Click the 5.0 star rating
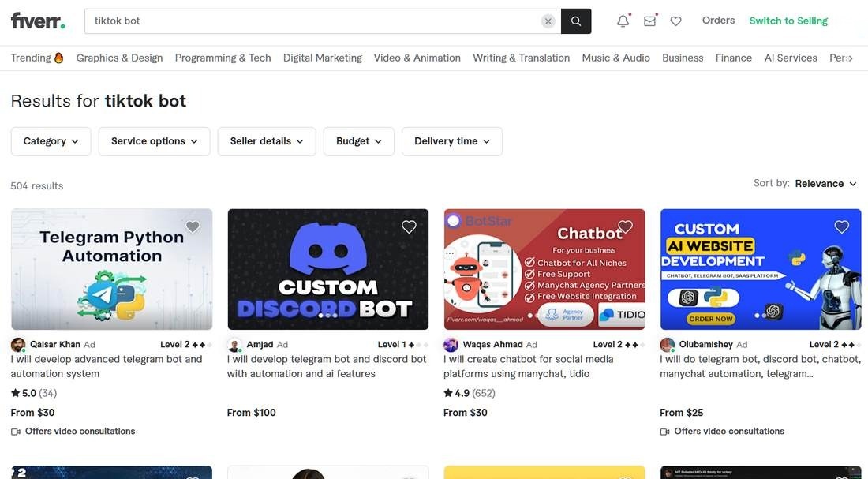Viewport: 868px width, 479px height. 23,393
